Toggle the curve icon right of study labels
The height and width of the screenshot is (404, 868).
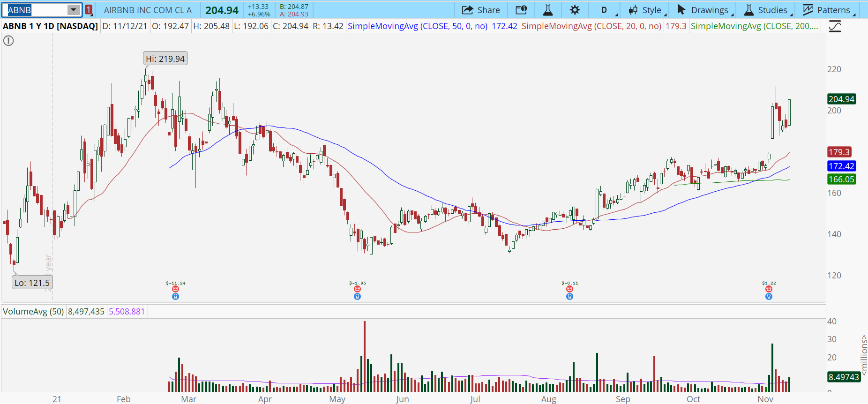point(835,26)
